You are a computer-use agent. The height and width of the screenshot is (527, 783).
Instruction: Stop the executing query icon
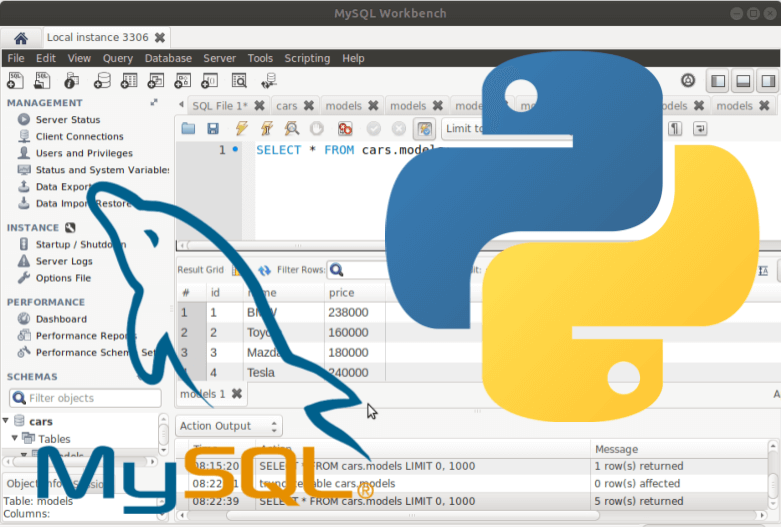click(x=317, y=129)
